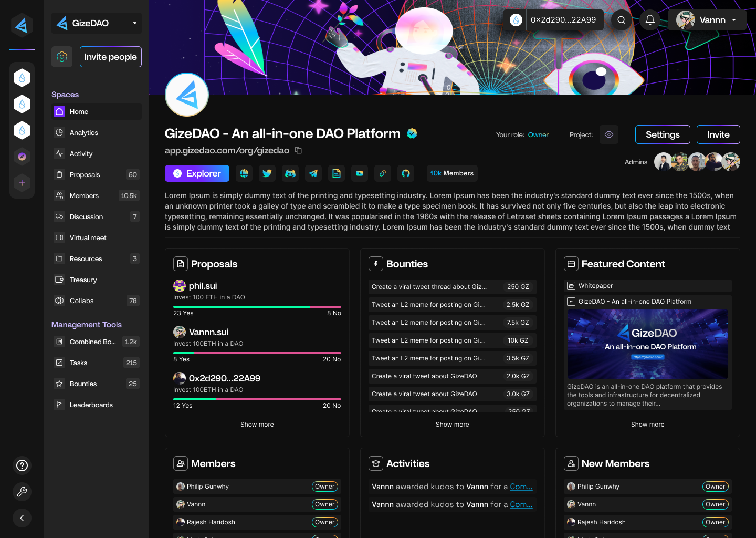The height and width of the screenshot is (538, 756).
Task: Select Philip Gunwhy in Members card
Action: pyautogui.click(x=257, y=487)
